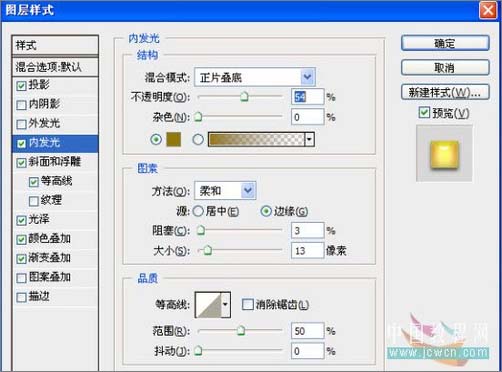Open the gradient picker dropdown arrow
This screenshot has height=372, width=502.
(310, 139)
